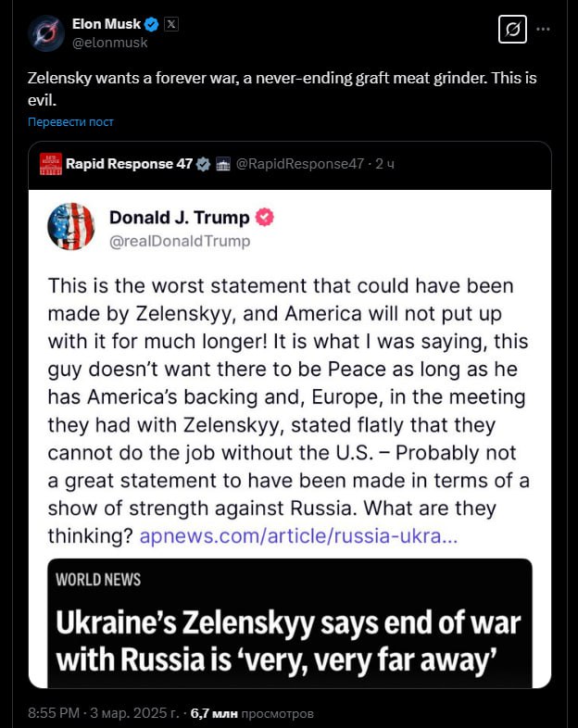Click the X affiliation badge next to Elon Musk
This screenshot has width=578, height=728.
click(x=171, y=24)
